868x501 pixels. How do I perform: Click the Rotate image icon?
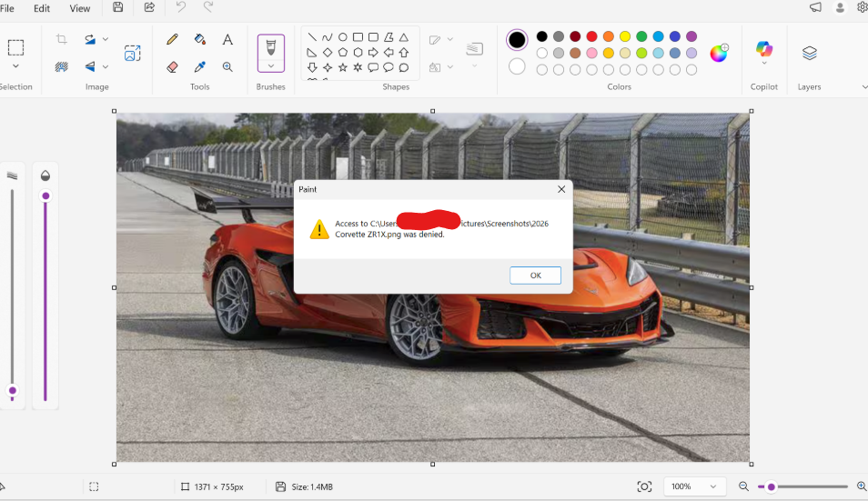click(90, 39)
